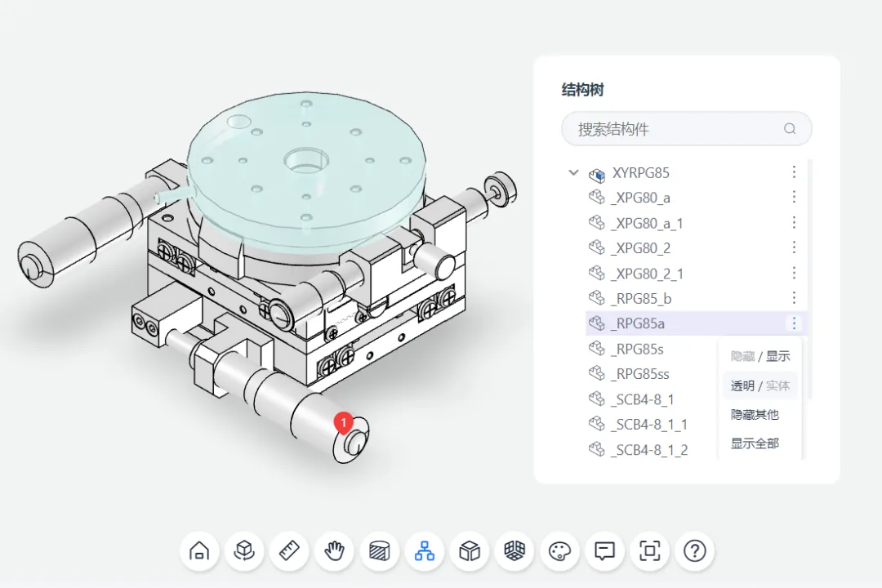
Task: Open the section cut tool
Action: click(379, 551)
